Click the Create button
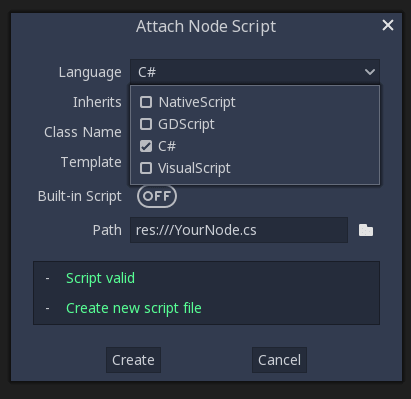Viewport: 411px width, 399px height. pos(133,360)
